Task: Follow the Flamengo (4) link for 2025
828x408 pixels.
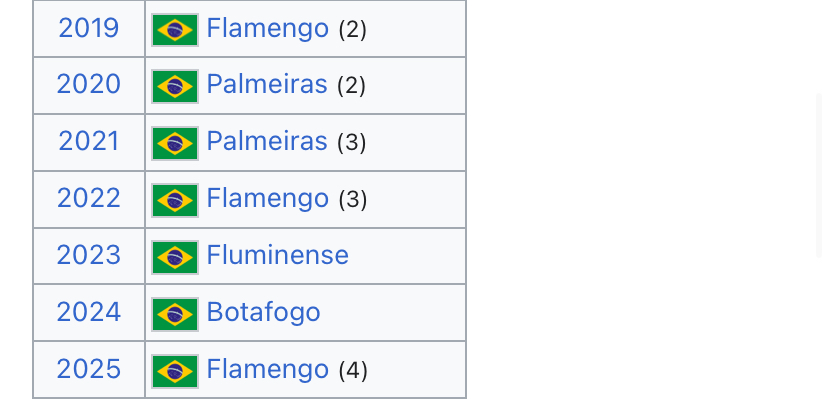Action: click(268, 369)
